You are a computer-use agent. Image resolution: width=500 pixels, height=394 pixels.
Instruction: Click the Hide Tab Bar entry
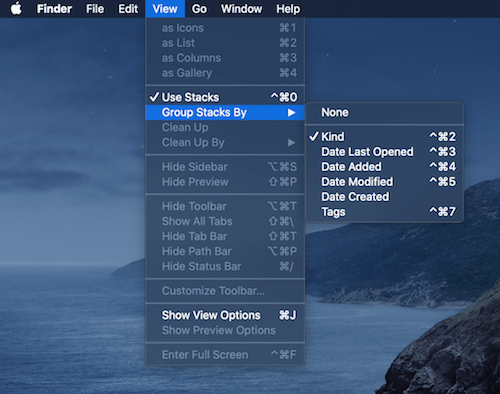pyautogui.click(x=225, y=236)
